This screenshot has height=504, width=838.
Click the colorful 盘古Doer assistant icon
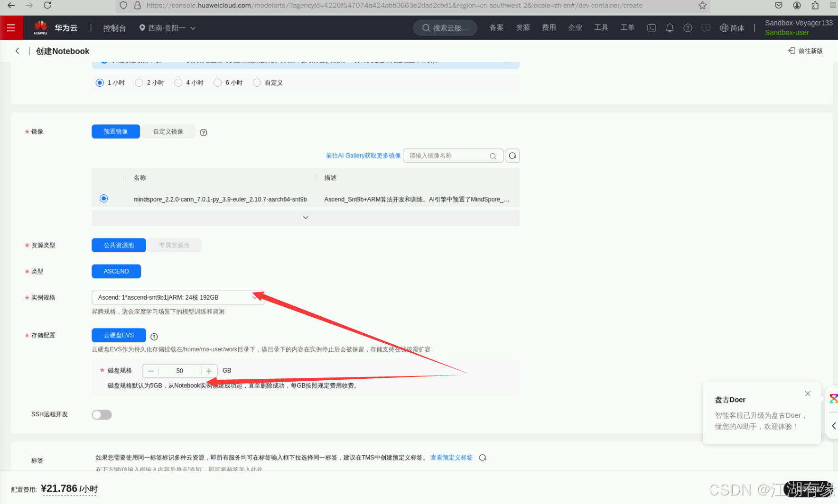[x=833, y=398]
